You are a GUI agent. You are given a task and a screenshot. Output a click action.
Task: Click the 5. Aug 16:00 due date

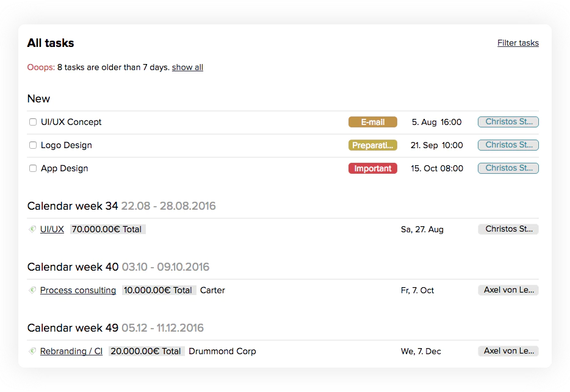point(436,122)
